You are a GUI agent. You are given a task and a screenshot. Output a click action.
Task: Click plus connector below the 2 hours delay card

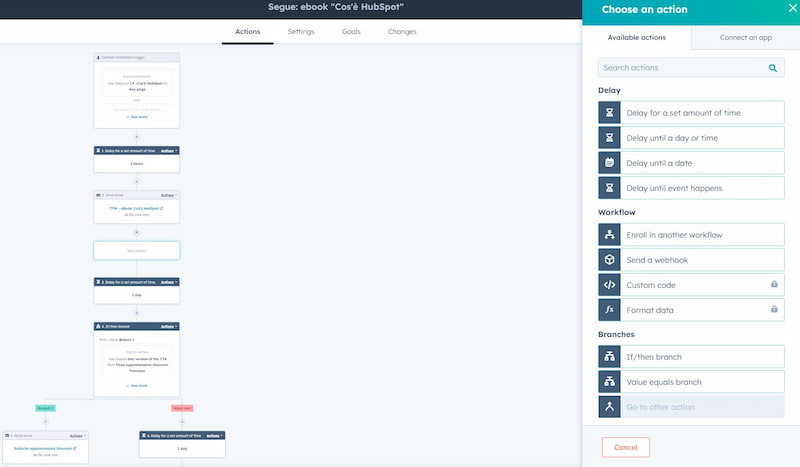136,181
